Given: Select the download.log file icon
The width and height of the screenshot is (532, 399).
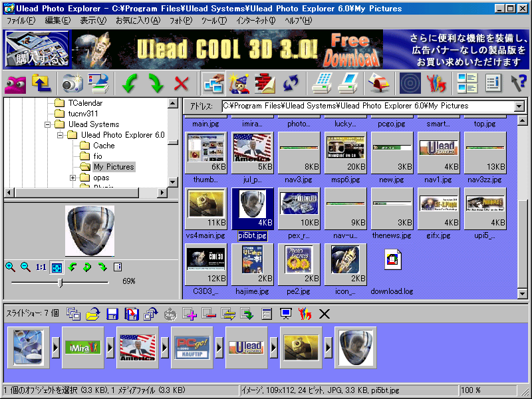Looking at the screenshot, I should 392,260.
